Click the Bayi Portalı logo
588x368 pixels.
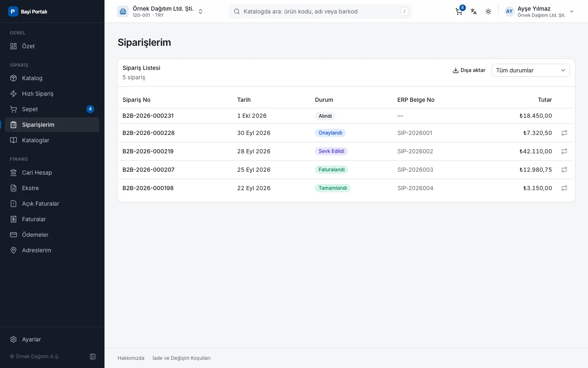click(x=28, y=11)
